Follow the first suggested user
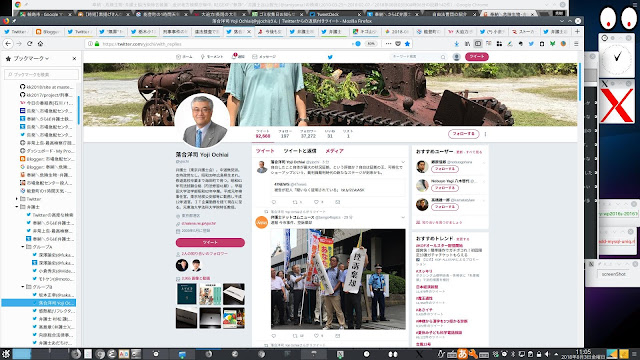640x360 pixels. [444, 169]
